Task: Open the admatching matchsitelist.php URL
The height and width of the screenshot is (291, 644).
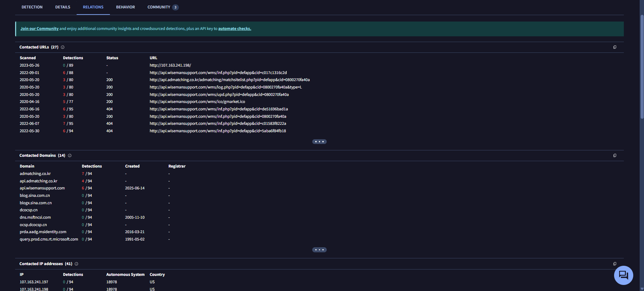Action: (230, 80)
